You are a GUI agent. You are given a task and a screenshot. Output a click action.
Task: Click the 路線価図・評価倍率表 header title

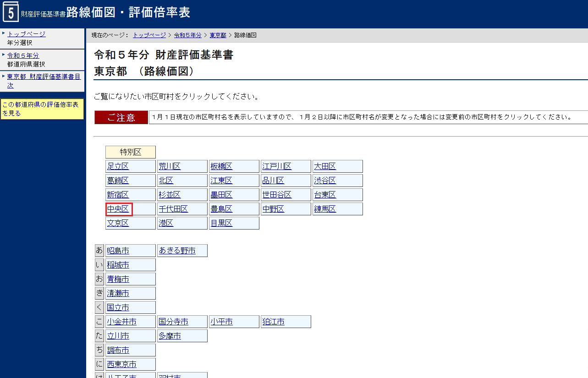pyautogui.click(x=128, y=12)
